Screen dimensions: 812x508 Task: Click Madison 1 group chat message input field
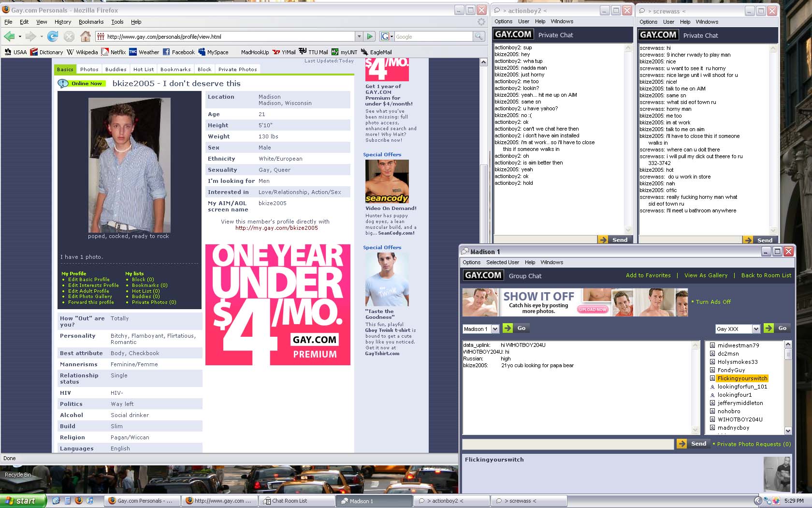coord(568,444)
